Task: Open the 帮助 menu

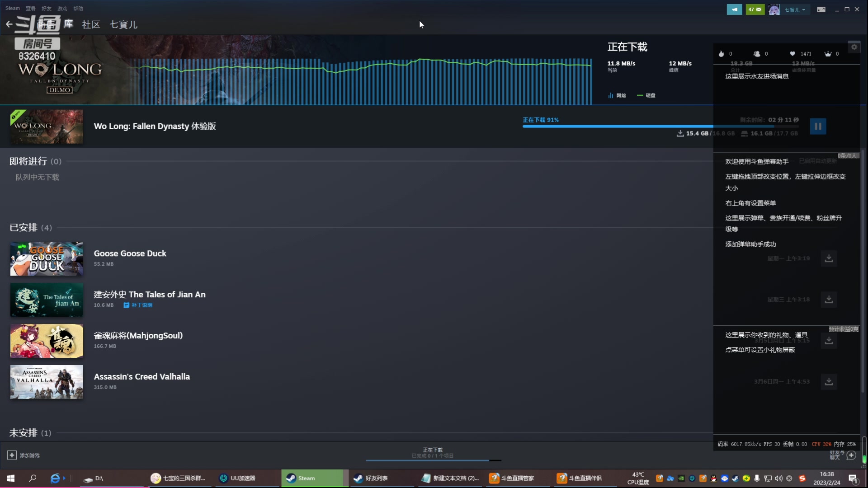Action: (x=78, y=8)
